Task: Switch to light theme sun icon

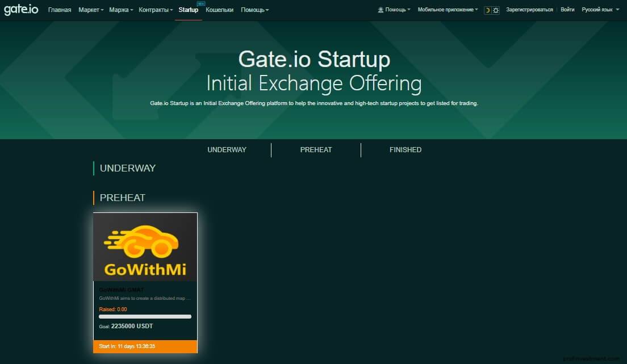Action: (x=496, y=10)
